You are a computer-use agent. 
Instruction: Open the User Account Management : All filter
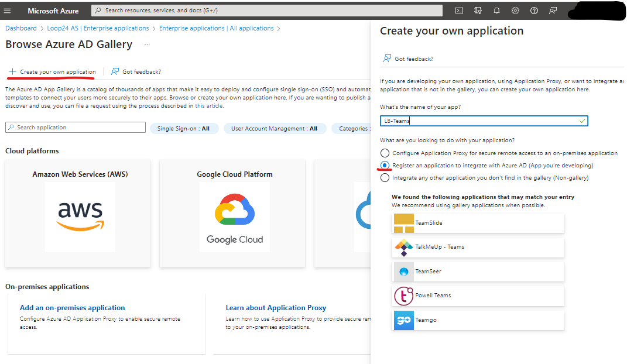(275, 129)
